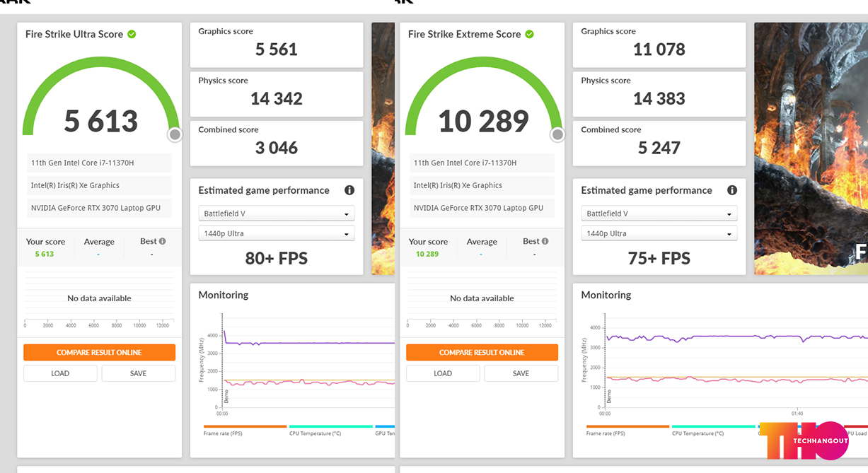Click the Fire Strike Ultra scene thumbnail

pos(383,148)
